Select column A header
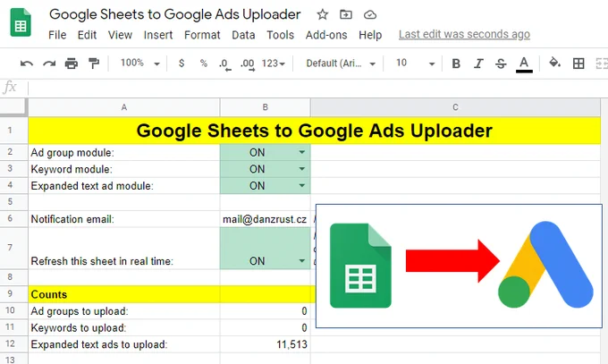 pyautogui.click(x=124, y=107)
